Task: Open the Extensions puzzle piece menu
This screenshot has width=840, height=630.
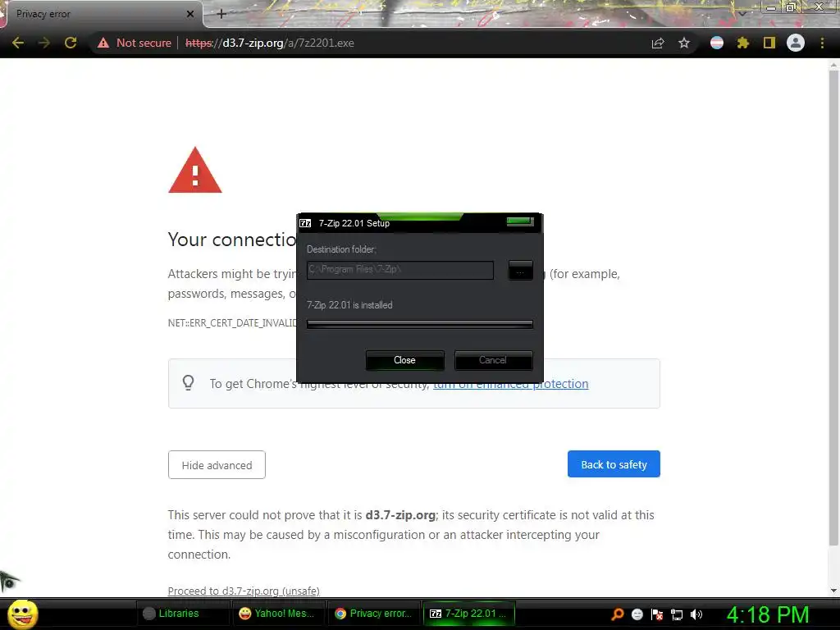Action: (x=742, y=43)
